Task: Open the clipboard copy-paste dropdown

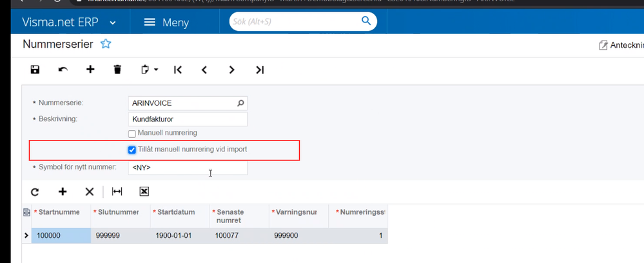Action: [150, 70]
